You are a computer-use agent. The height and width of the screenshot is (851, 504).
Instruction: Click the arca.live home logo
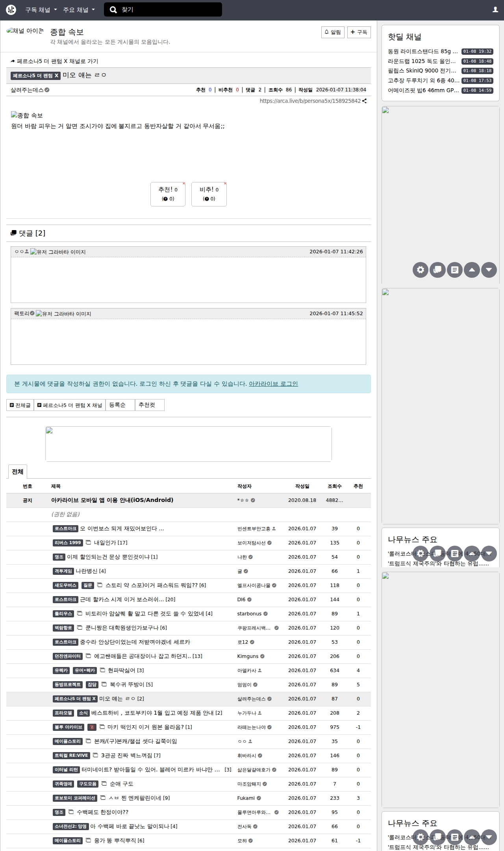click(11, 10)
